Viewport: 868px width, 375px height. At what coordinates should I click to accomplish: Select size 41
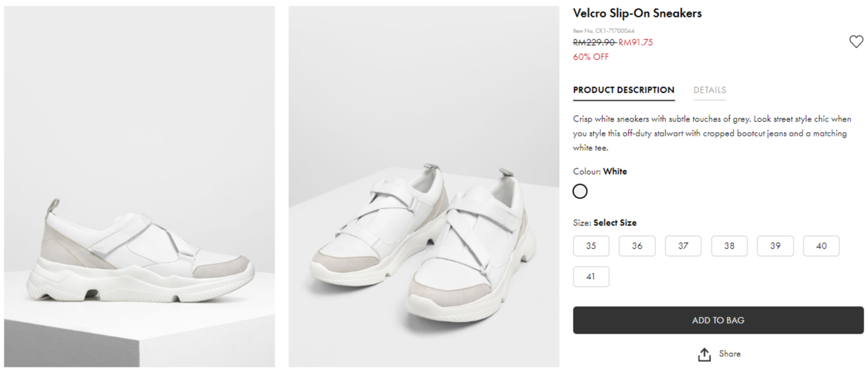coord(591,277)
